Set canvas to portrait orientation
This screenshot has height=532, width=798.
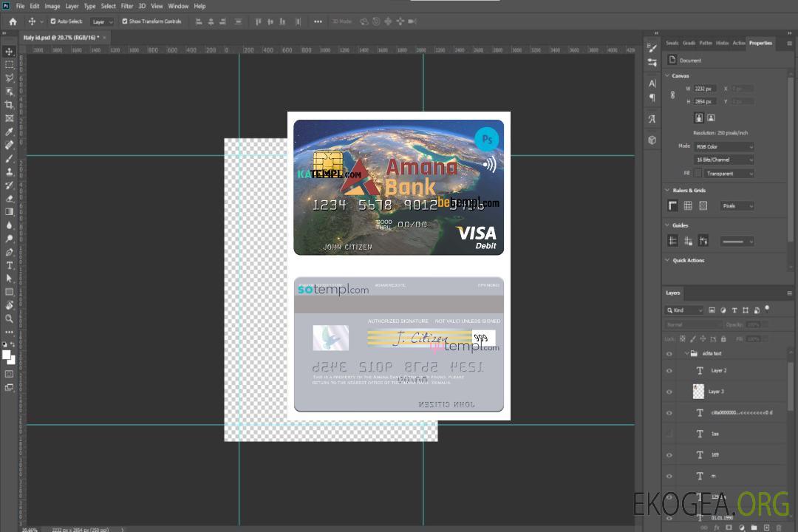coord(699,118)
